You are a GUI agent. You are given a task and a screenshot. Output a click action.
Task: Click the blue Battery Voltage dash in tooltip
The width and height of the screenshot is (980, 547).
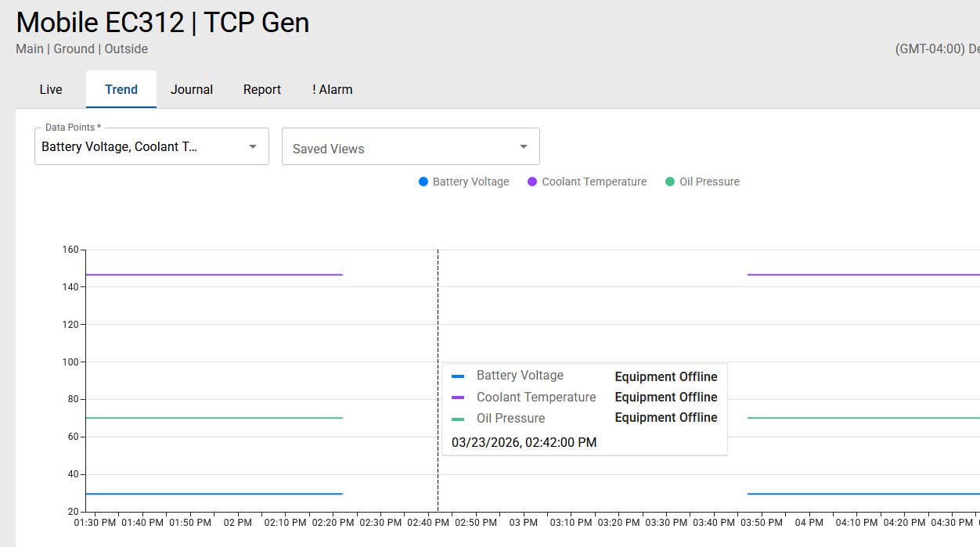click(x=459, y=376)
